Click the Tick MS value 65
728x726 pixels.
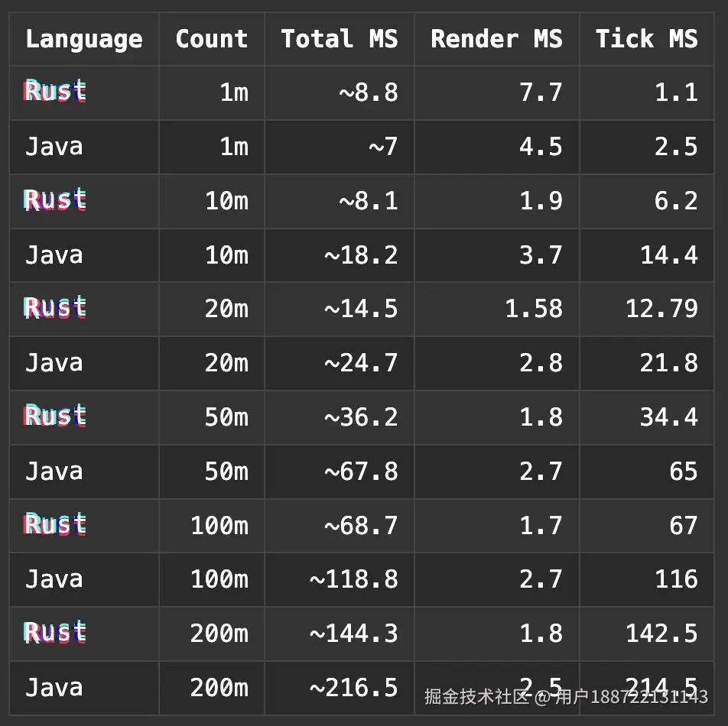684,472
